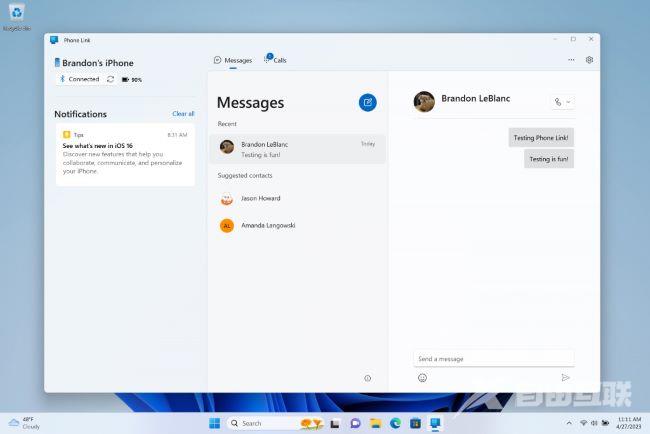650x434 pixels.
Task: Open Phone Link settings gear
Action: [589, 60]
